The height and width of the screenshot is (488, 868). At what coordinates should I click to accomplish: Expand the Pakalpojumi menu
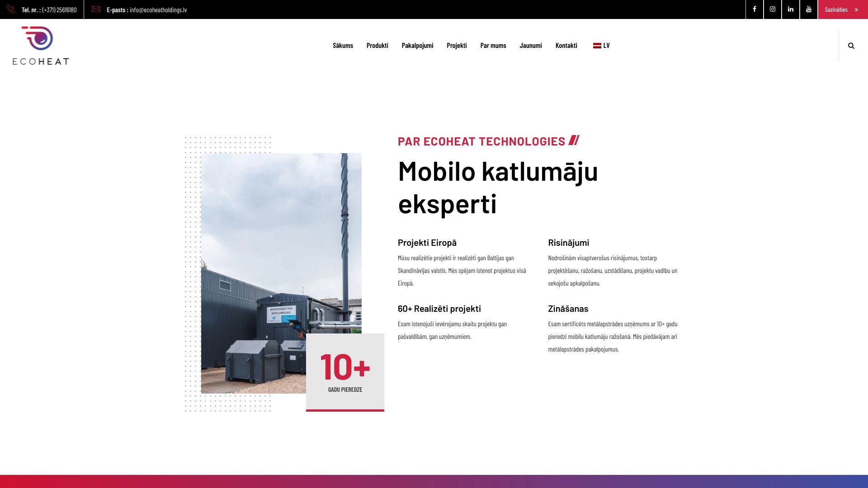417,46
